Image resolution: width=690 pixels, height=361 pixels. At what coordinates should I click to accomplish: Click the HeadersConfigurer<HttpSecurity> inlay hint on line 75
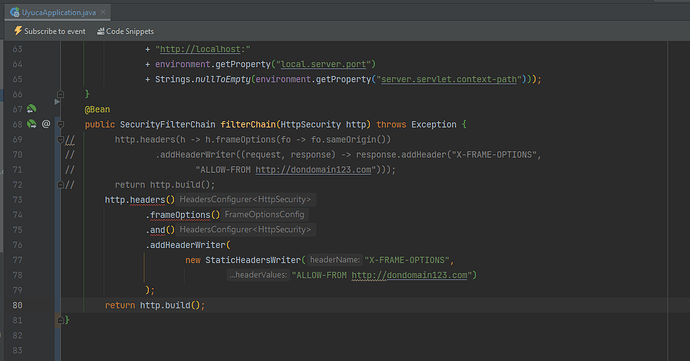pyautogui.click(x=245, y=229)
